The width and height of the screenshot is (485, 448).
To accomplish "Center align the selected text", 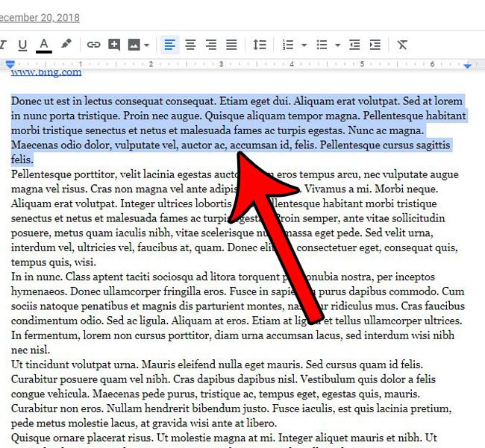I will (190, 45).
